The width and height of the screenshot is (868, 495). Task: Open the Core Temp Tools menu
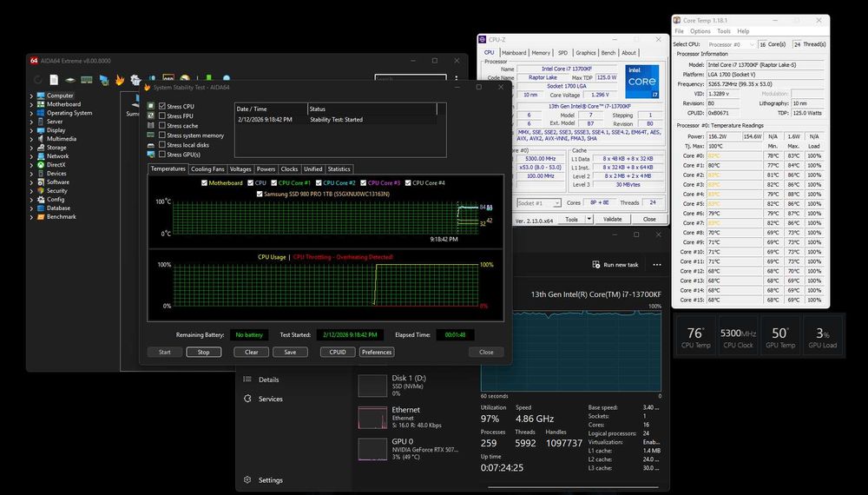724,31
